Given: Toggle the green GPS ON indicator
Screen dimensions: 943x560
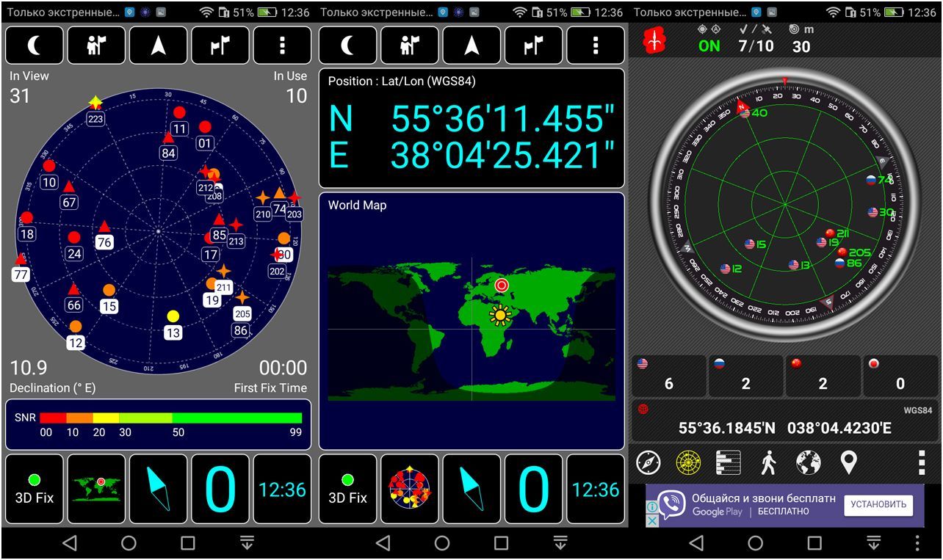Looking at the screenshot, I should point(709,46).
